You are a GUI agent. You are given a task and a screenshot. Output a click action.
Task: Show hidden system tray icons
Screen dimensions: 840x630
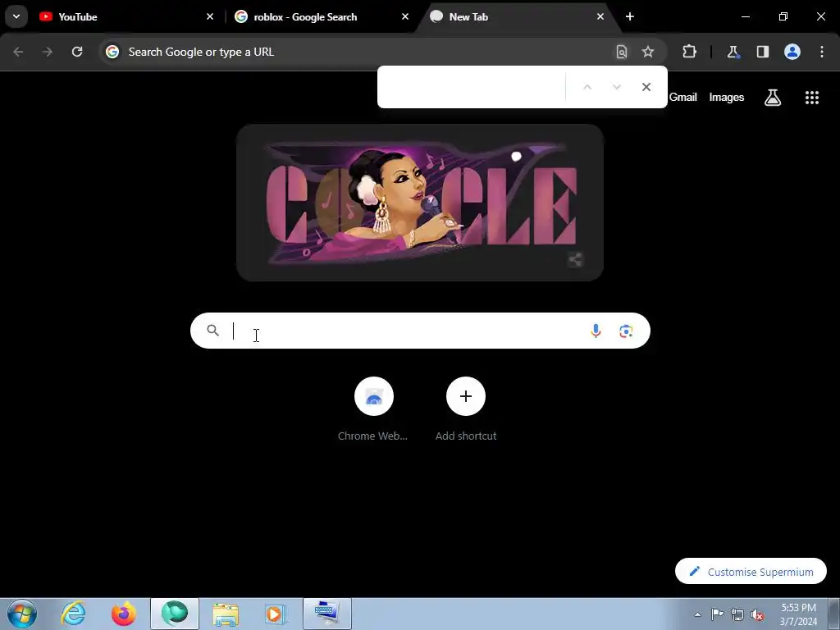point(697,614)
